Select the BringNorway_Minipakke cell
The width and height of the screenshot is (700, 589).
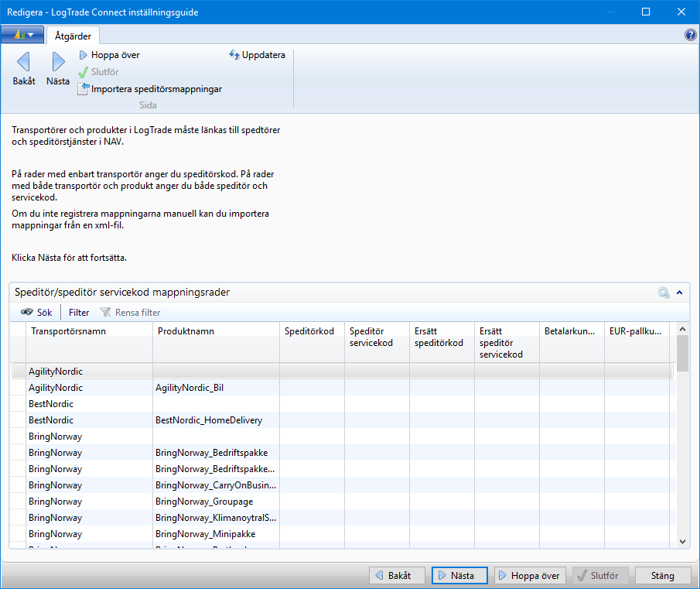216,534
